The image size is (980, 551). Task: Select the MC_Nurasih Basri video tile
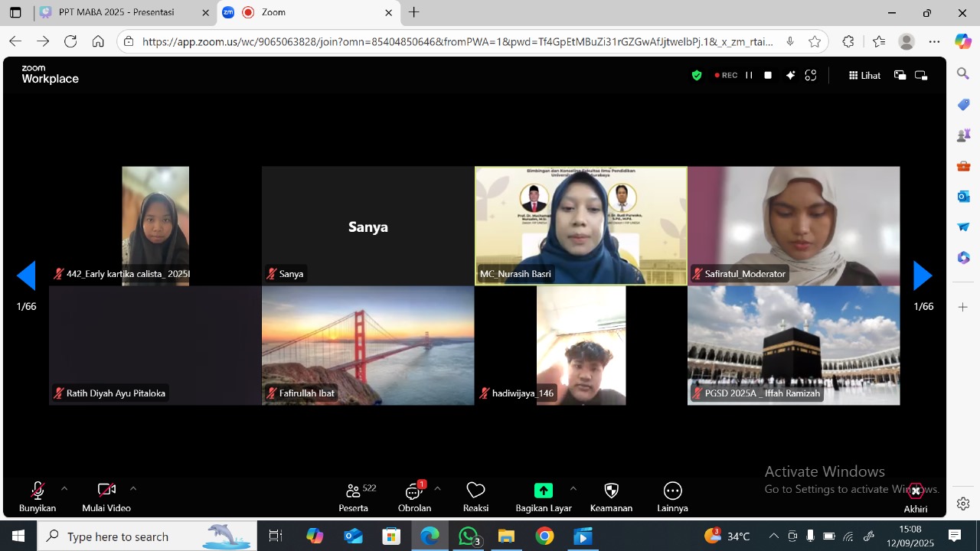click(580, 226)
